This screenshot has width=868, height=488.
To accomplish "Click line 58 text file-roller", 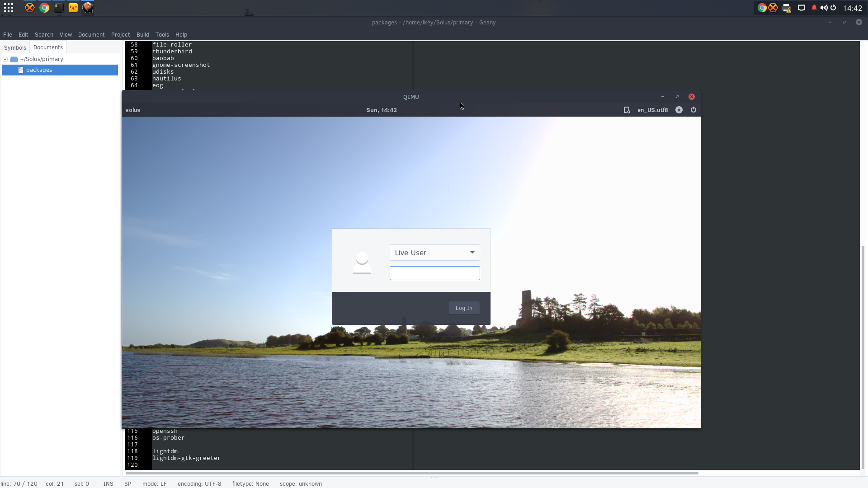I will tap(172, 45).
